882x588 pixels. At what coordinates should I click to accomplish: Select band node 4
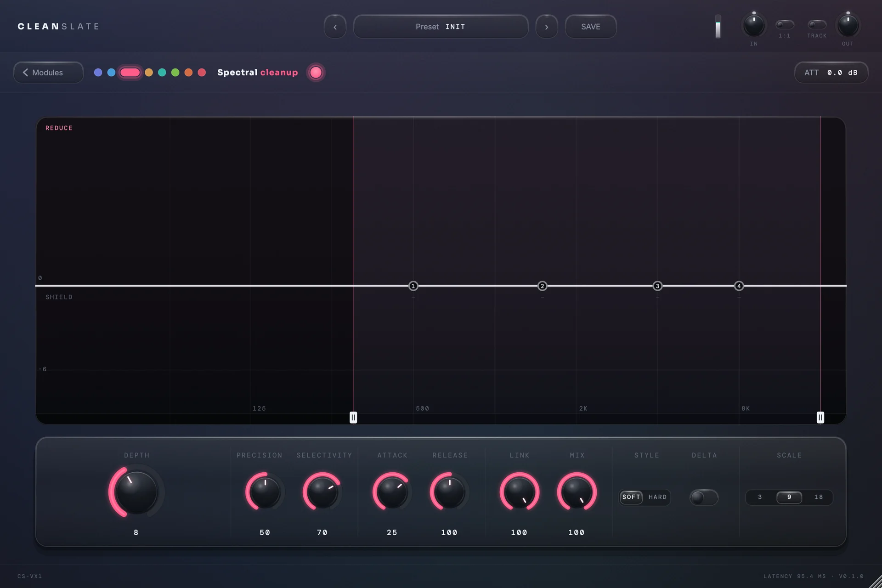coord(739,286)
